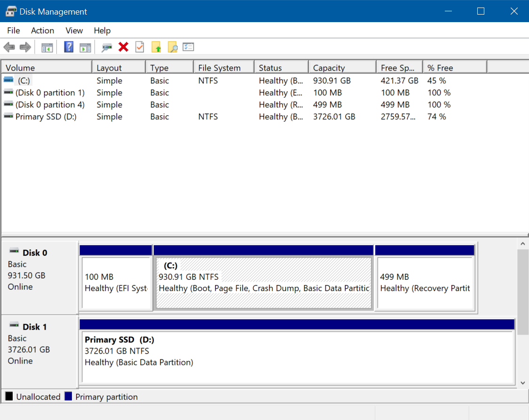Click the (C:) volume drive icon
Viewport: 529px width, 420px height.
[8, 80]
